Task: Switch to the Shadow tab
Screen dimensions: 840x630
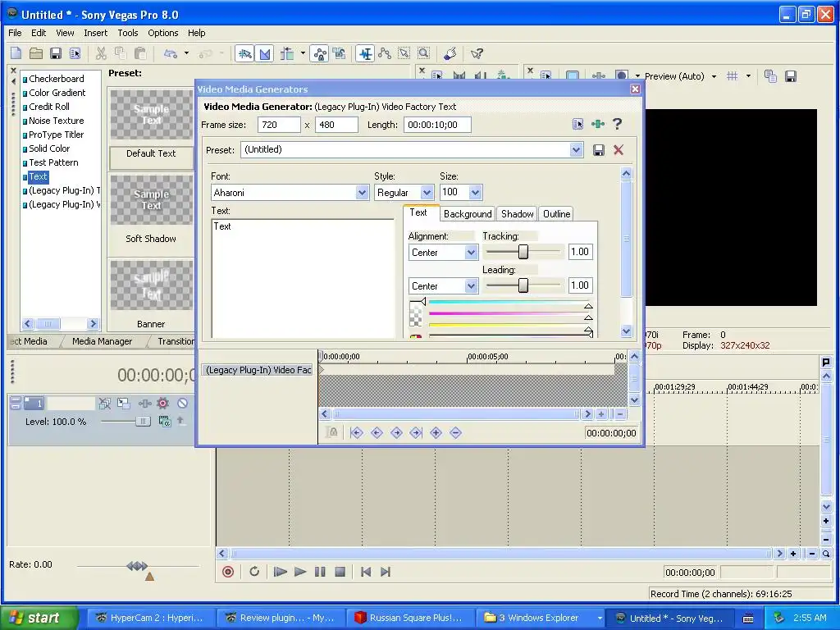Action: pyautogui.click(x=517, y=214)
